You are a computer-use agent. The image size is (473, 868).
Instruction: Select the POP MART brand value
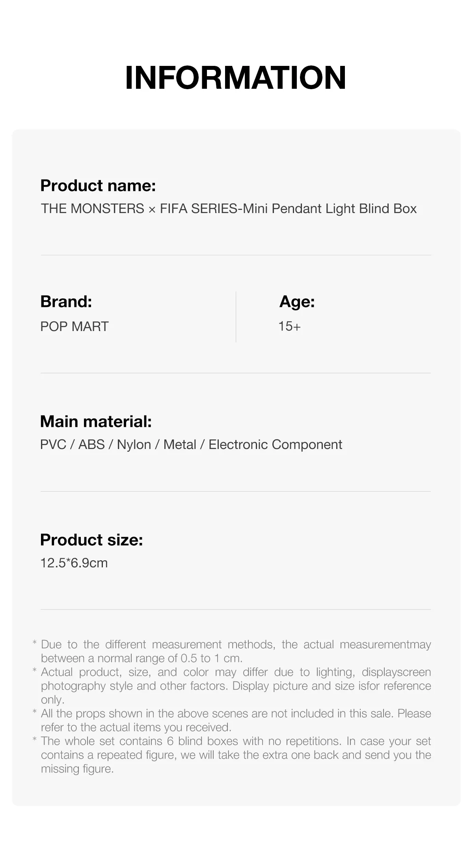pyautogui.click(x=74, y=326)
